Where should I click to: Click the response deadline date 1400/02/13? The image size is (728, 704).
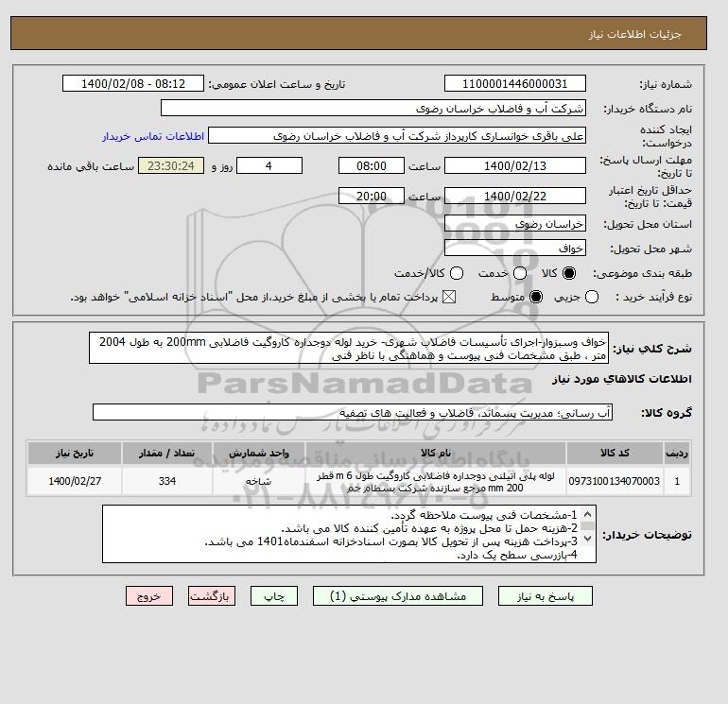[515, 165]
